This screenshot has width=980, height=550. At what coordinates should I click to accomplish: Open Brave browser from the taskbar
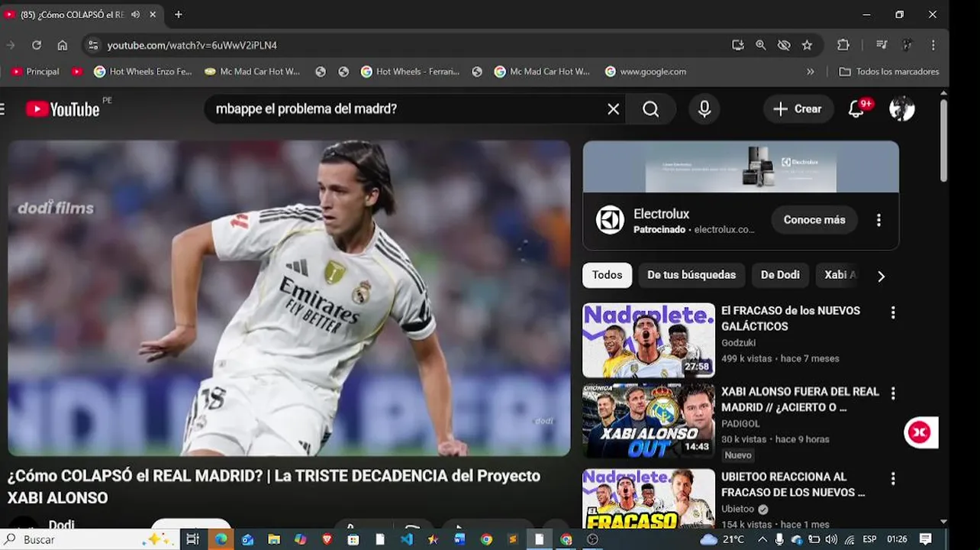[327, 539]
